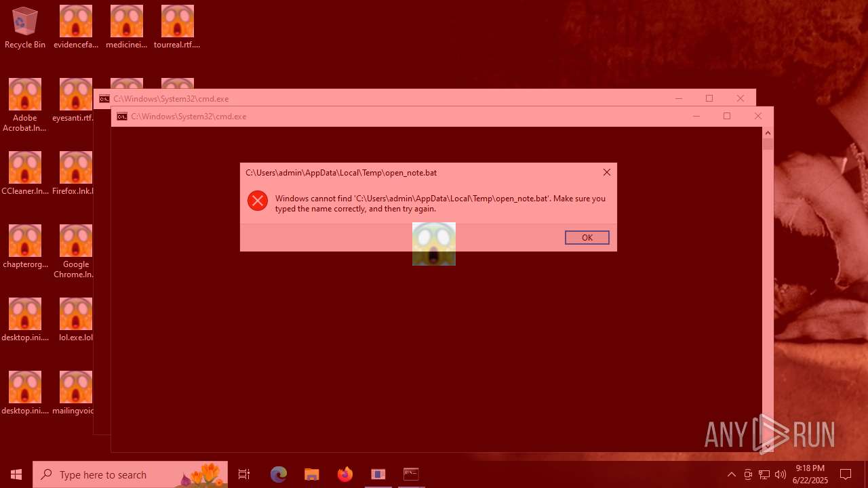Click the scared emoji image below the dialog
The width and height of the screenshot is (868, 488).
coord(434,244)
